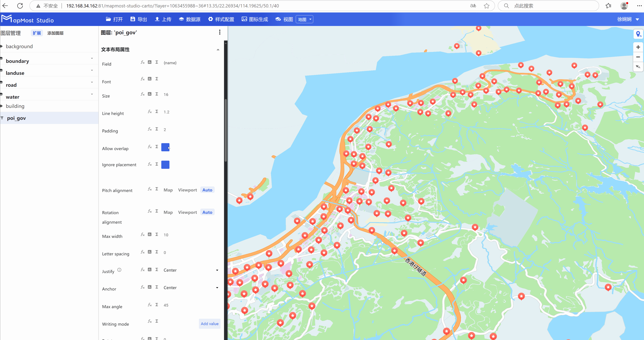Click the red star POI marker labeled 香港仔隧道 road
This screenshot has width=644, height=340.
point(394,250)
